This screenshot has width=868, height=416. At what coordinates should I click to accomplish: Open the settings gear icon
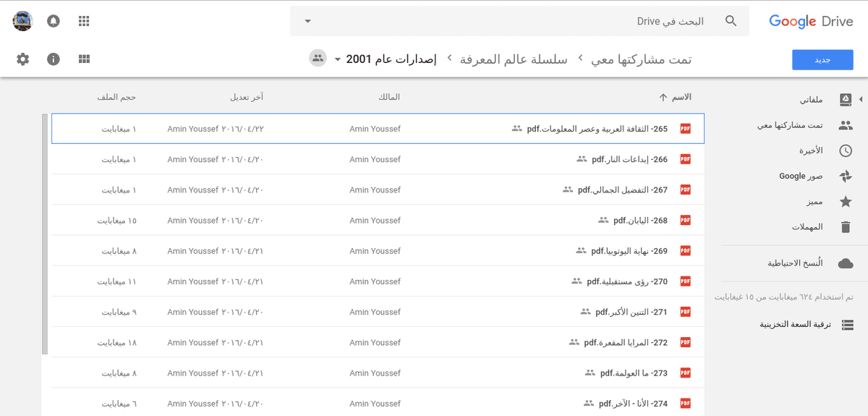[x=23, y=59]
